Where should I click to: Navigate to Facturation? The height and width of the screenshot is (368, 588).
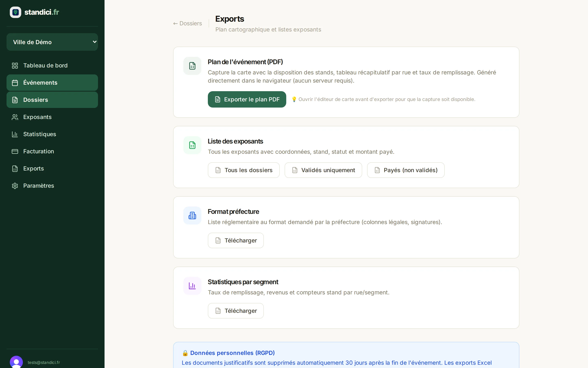click(52, 151)
